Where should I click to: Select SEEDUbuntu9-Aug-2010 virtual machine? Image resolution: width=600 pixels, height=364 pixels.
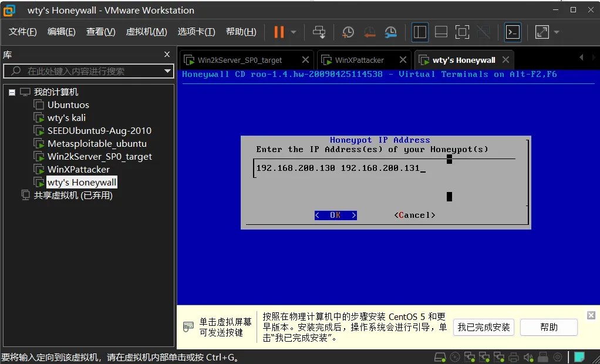coord(99,131)
